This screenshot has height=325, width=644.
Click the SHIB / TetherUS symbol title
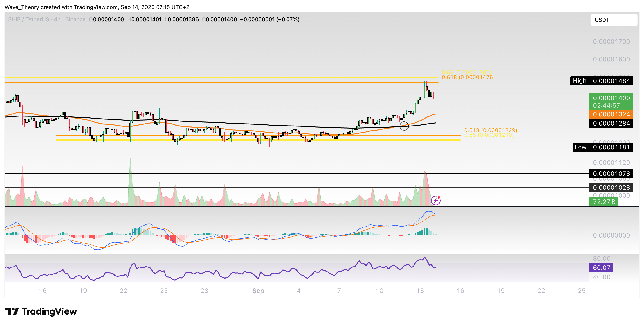click(28, 19)
